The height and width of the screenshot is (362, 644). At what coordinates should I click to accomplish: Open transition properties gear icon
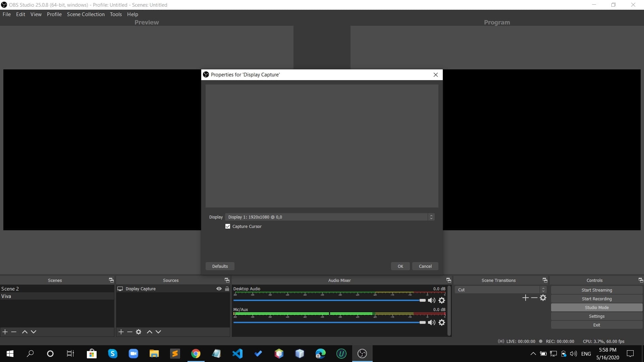click(543, 298)
